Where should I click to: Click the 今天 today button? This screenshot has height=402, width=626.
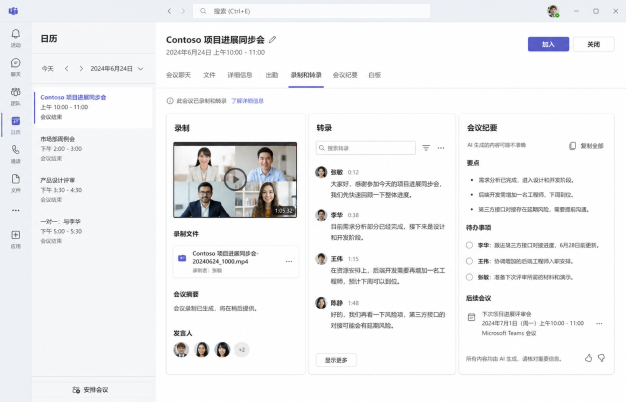click(48, 69)
